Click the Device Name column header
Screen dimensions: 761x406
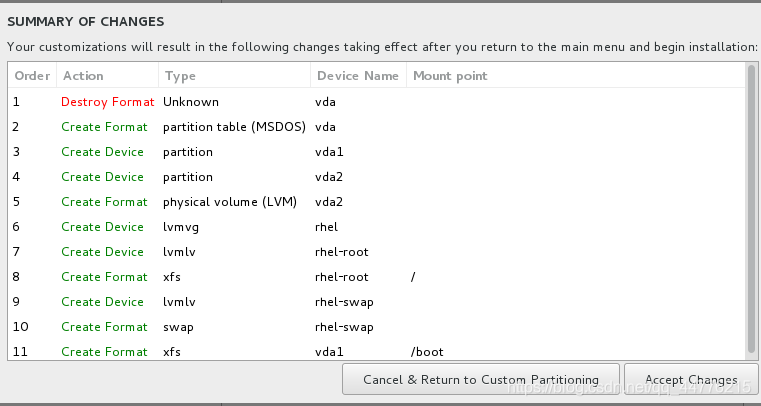click(x=358, y=76)
